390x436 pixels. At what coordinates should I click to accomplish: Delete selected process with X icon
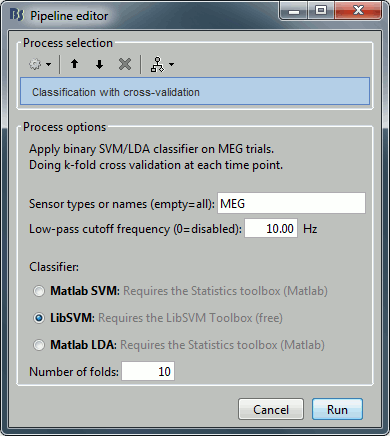point(125,64)
